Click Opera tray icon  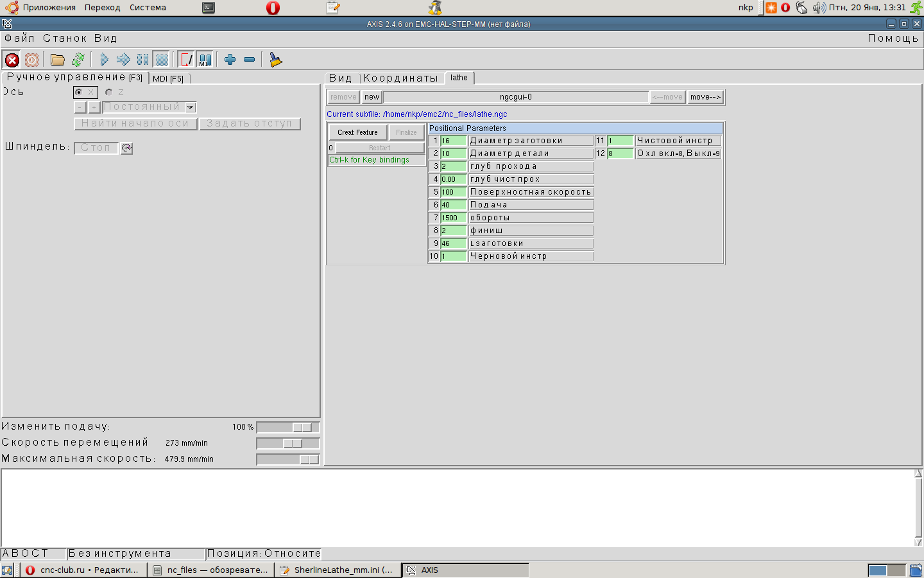coord(785,8)
